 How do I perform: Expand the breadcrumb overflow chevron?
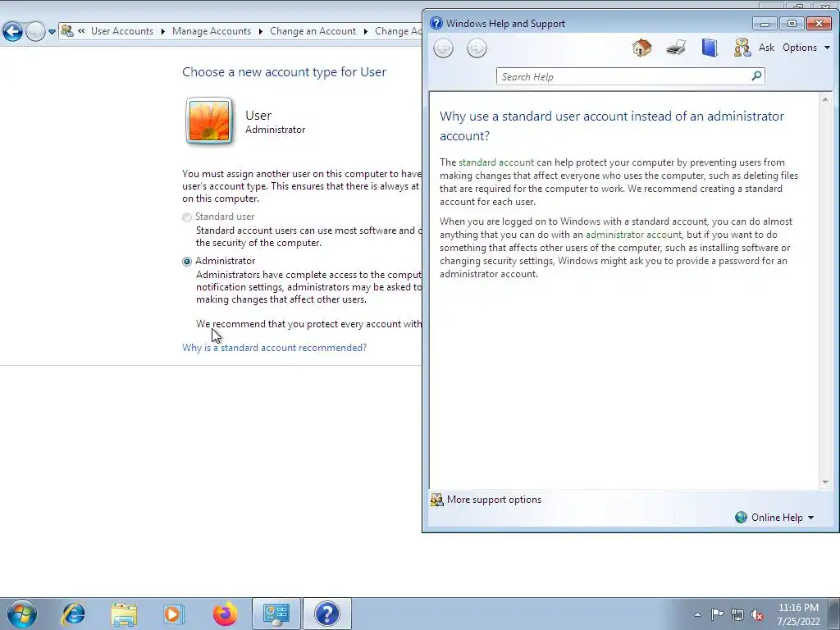(x=81, y=31)
